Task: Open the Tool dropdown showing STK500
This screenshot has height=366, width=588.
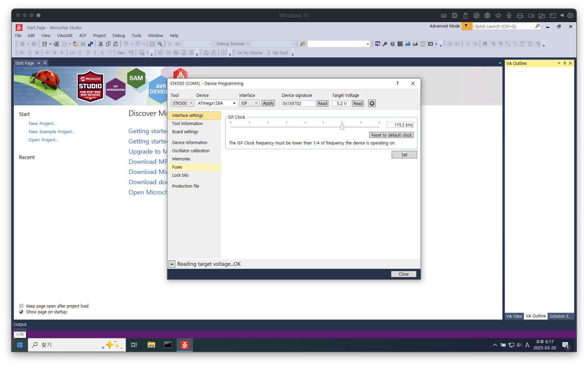Action: (182, 103)
